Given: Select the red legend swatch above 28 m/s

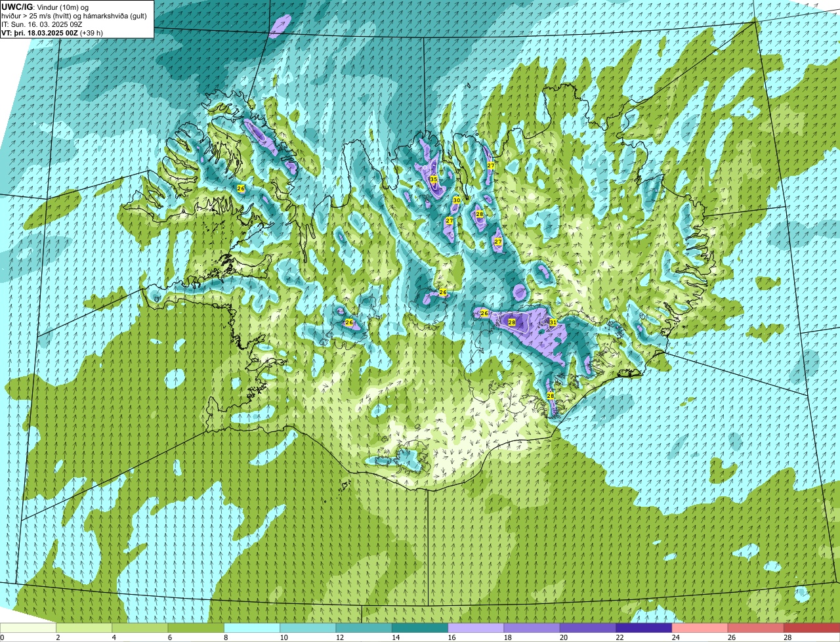Looking at the screenshot, I should tap(812, 628).
